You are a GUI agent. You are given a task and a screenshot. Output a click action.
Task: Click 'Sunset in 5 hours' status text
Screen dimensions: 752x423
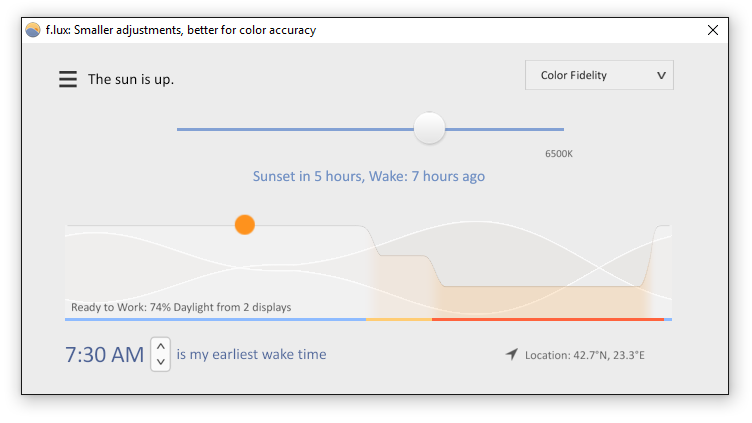[308, 176]
